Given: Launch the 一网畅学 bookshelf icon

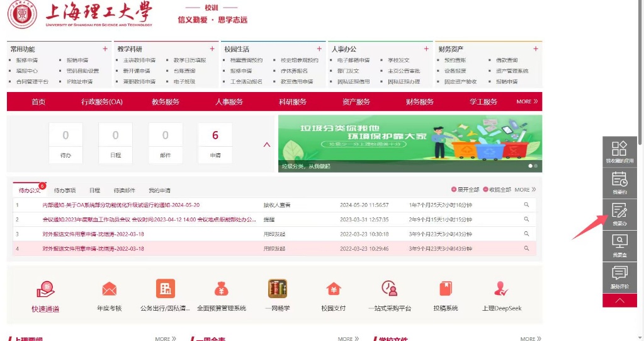Looking at the screenshot, I should [x=278, y=289].
